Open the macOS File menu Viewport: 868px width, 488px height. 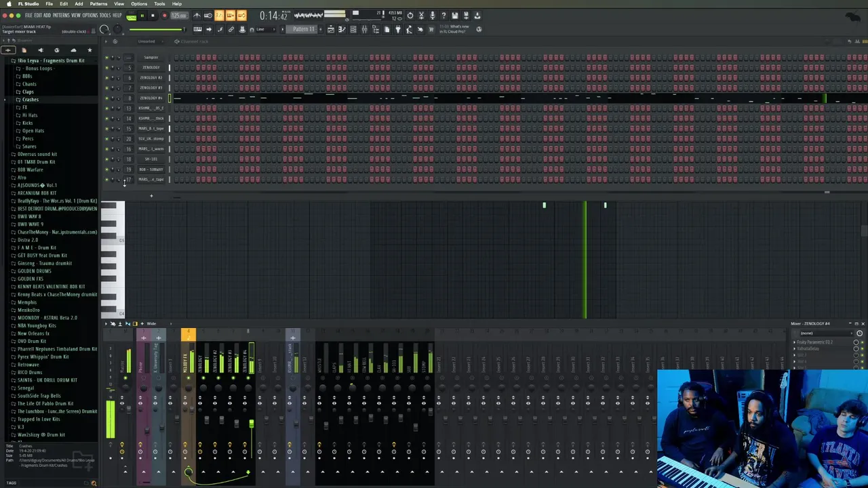click(50, 4)
